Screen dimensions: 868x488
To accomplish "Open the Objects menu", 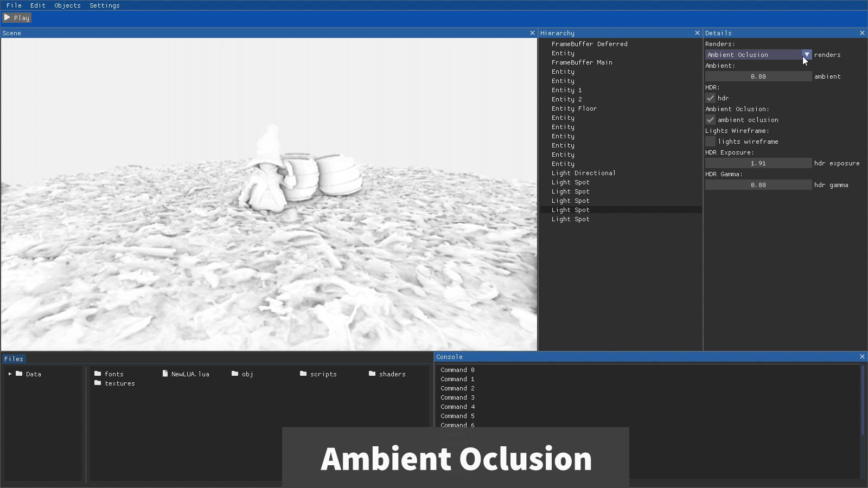I will [x=67, y=5].
